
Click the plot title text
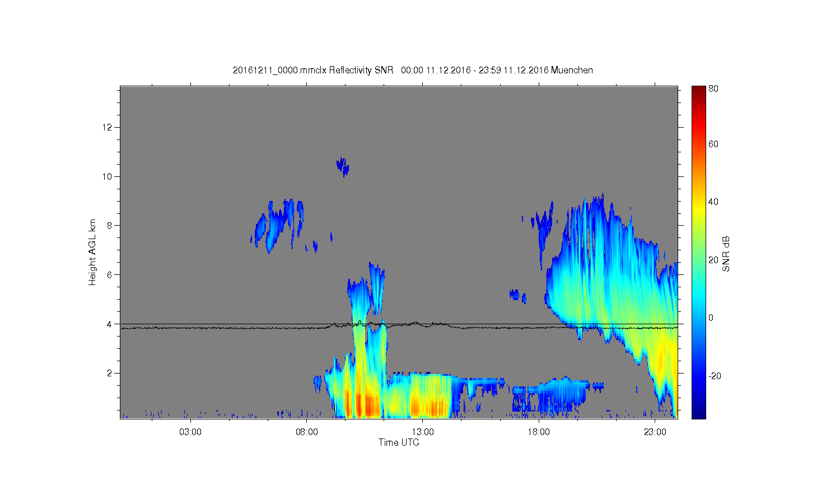point(413,70)
